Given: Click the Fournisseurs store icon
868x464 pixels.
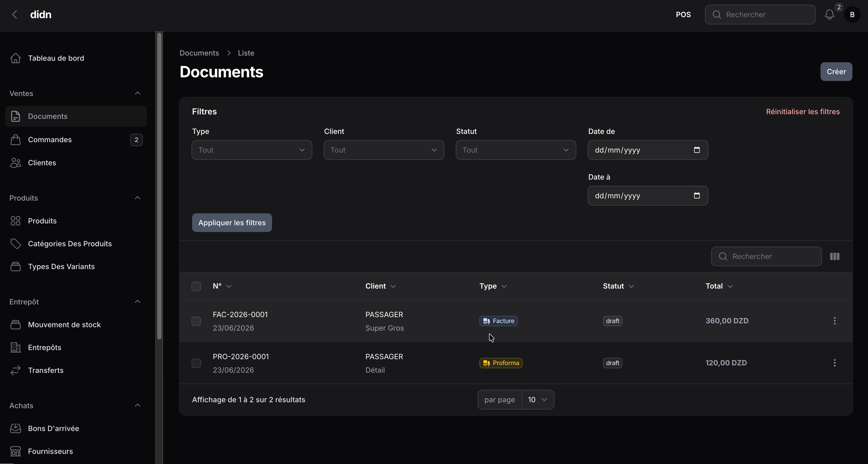Looking at the screenshot, I should point(16,451).
